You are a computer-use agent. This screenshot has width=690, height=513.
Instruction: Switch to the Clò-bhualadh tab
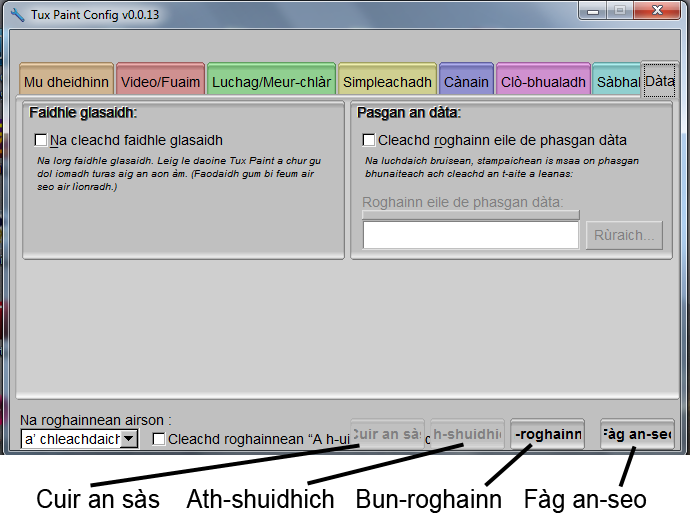point(543,82)
